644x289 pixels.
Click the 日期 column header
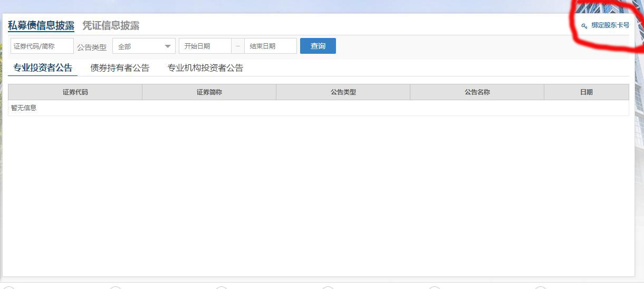587,92
